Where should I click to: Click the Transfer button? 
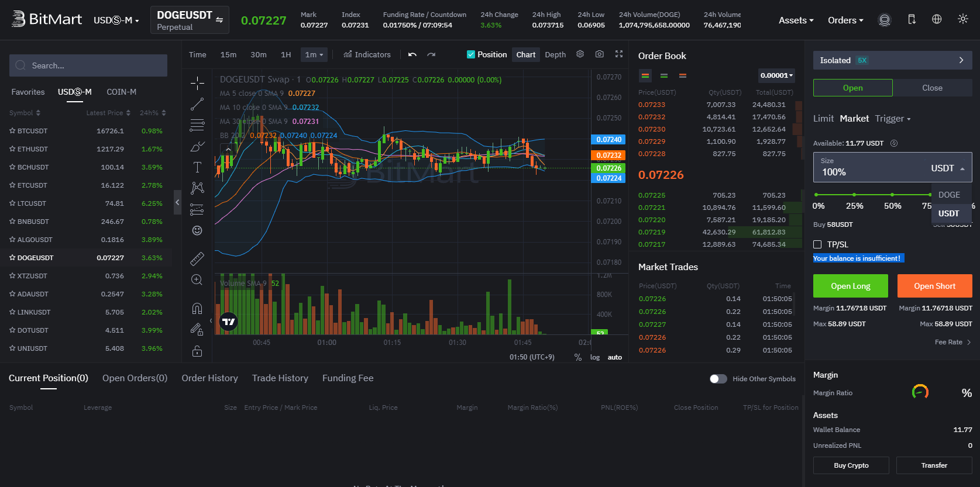pos(934,465)
